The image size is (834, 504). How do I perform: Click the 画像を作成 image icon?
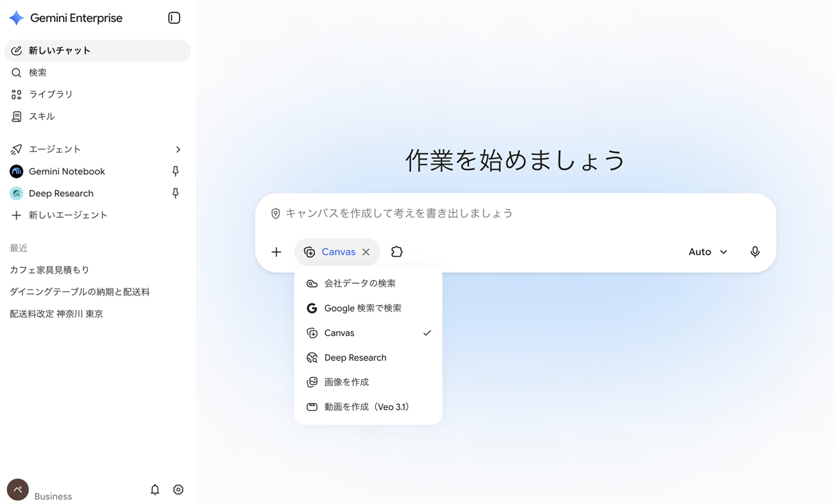[312, 383]
